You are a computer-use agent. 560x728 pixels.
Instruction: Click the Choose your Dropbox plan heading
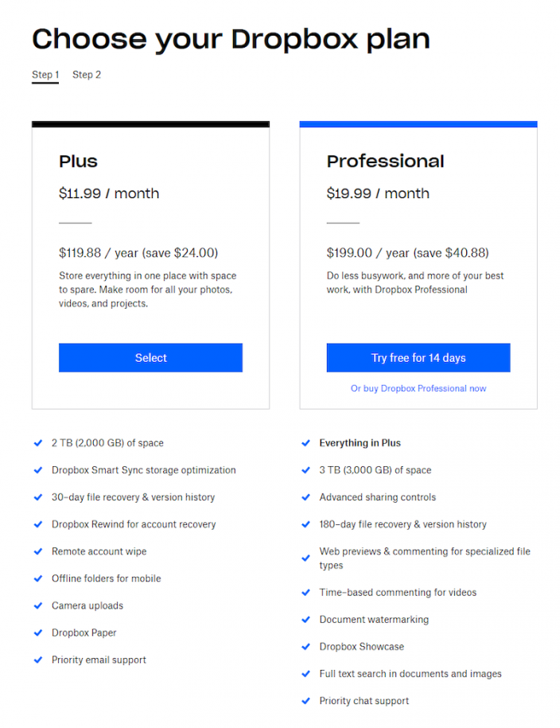[x=231, y=39]
